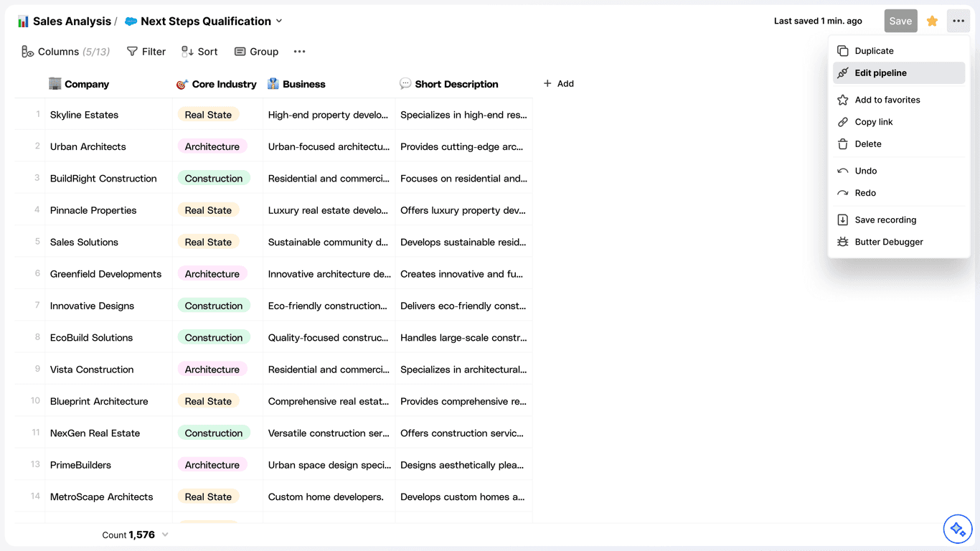Open the three-dot menu beside the star
This screenshot has height=551, width=980.
(958, 21)
